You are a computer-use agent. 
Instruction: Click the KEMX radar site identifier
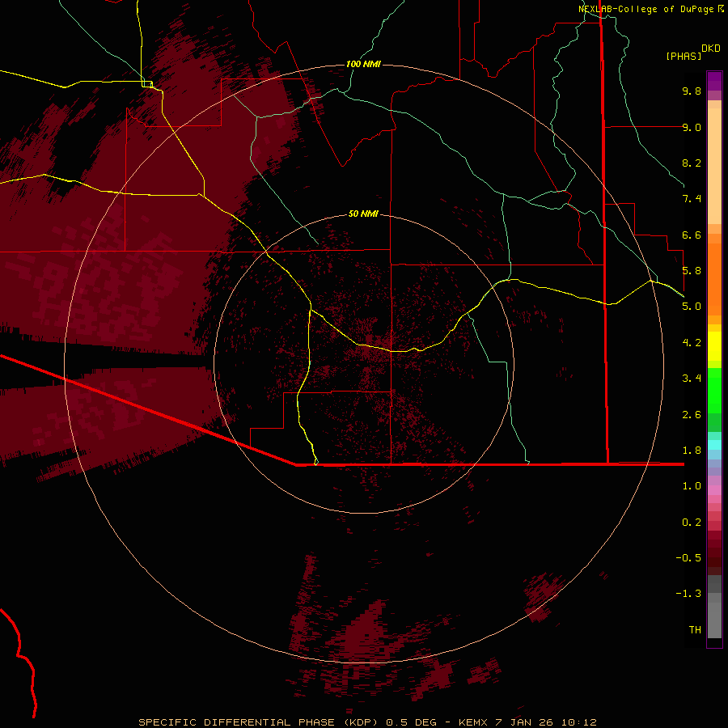(x=472, y=722)
